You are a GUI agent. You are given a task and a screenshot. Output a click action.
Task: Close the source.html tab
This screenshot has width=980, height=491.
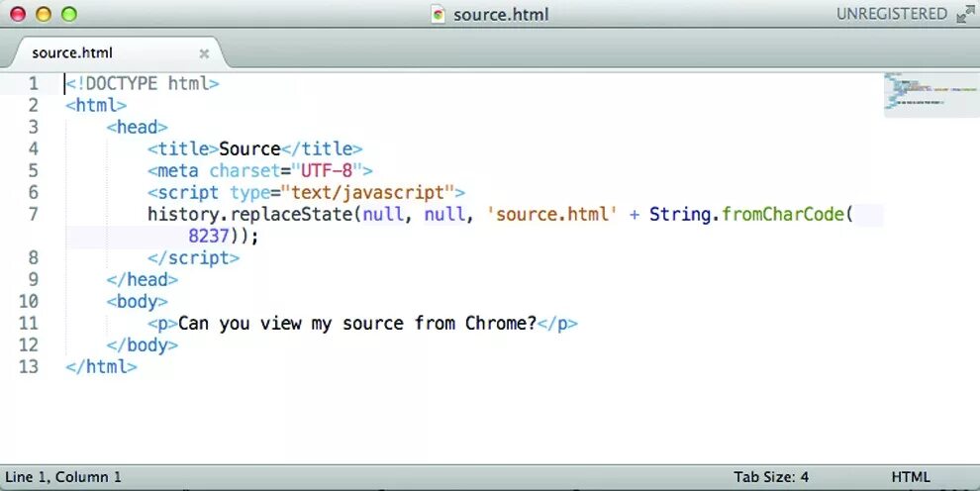coord(204,53)
